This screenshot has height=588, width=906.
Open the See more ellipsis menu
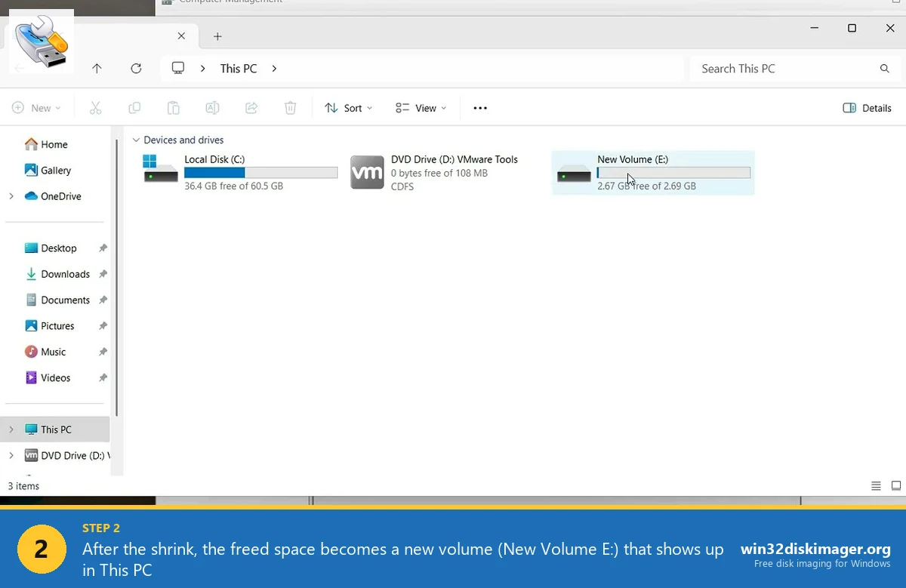pos(479,108)
